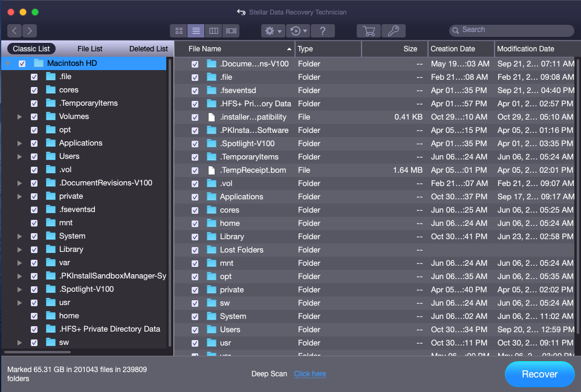This screenshot has height=392, width=581.
Task: Click the Lost Folders folder icon
Action: [x=212, y=250]
